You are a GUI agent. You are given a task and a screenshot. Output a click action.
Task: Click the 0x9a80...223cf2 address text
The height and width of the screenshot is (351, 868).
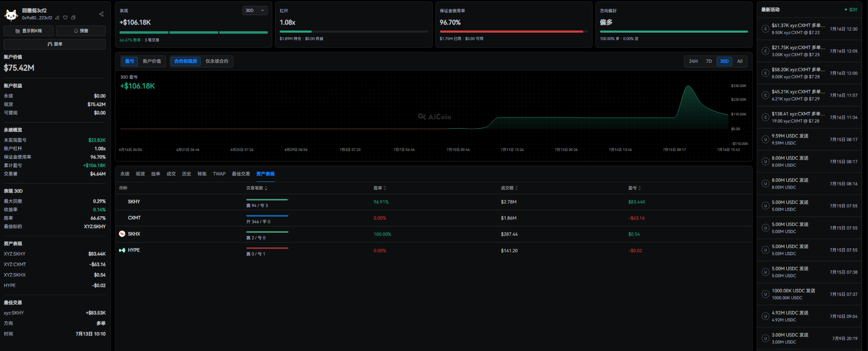(37, 18)
